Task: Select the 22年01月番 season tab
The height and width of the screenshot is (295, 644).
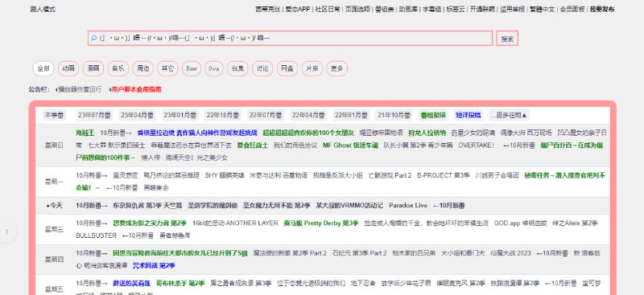Action: [x=351, y=115]
